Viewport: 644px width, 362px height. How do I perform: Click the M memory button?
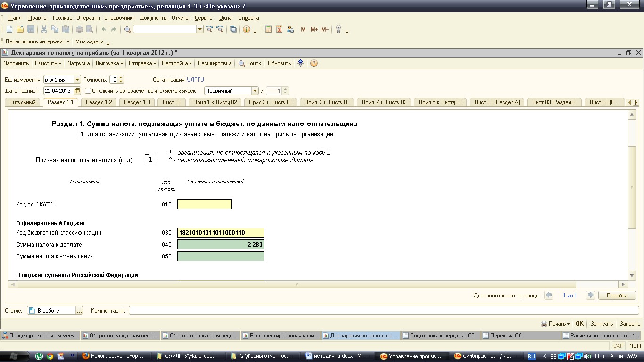[303, 29]
